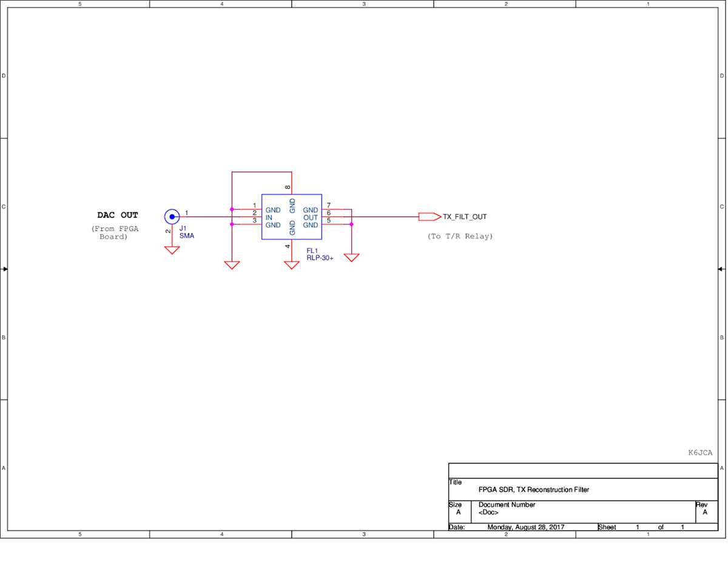
Task: Click the OUT pin name on FL1
Action: 311,218
